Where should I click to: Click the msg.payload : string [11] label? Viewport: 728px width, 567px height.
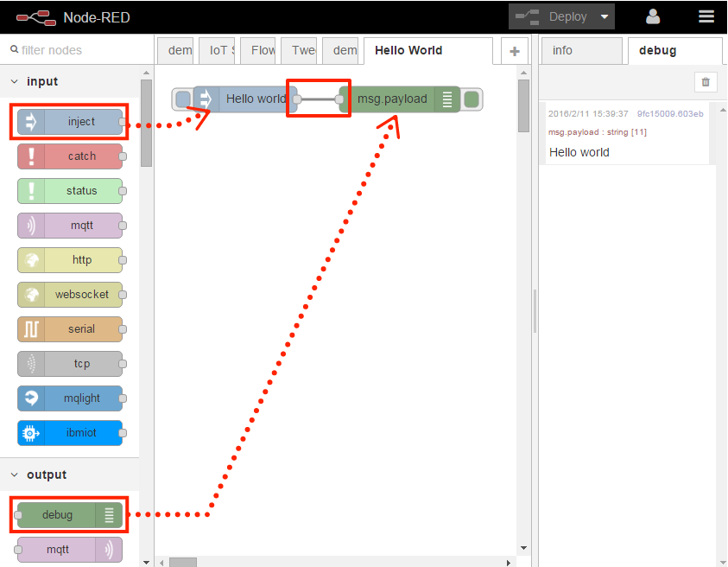tap(598, 132)
